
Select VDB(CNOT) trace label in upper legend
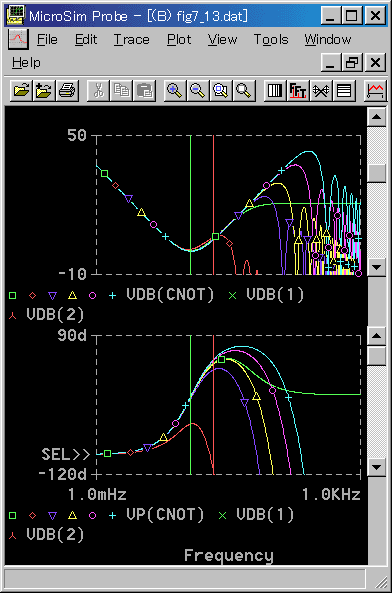click(170, 295)
